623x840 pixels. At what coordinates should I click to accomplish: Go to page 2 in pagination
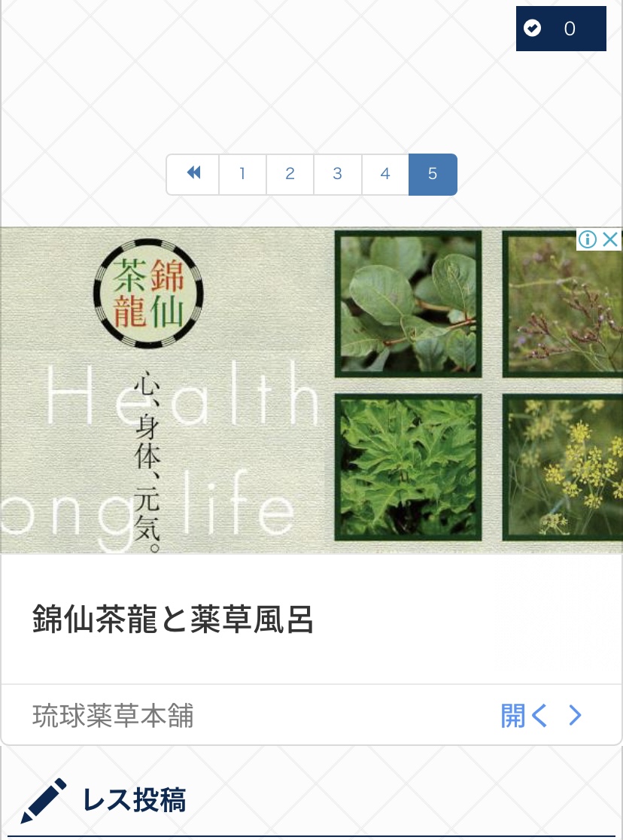tap(290, 174)
